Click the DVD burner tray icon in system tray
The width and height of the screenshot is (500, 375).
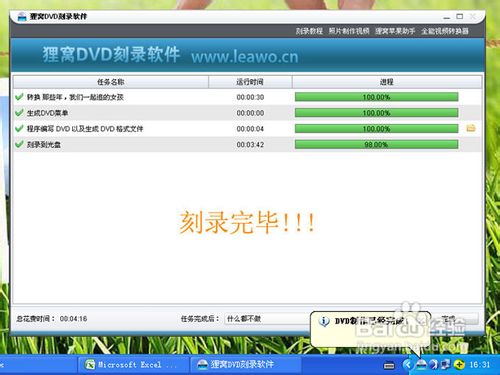[421, 365]
